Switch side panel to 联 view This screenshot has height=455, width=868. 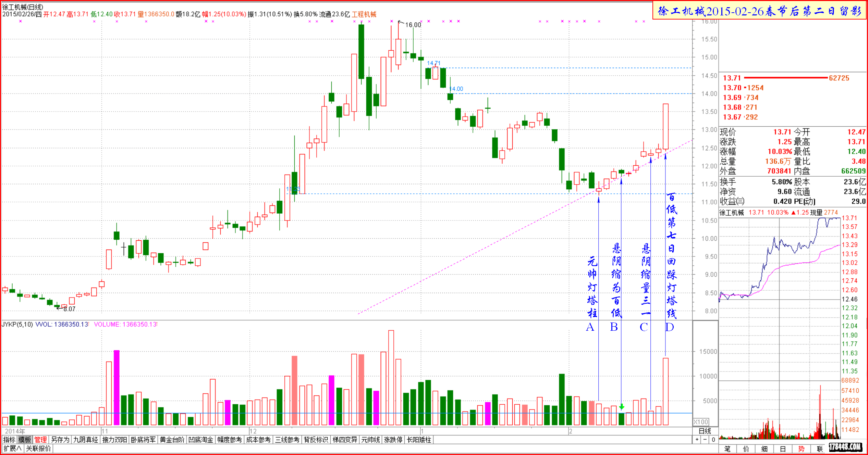point(819,449)
